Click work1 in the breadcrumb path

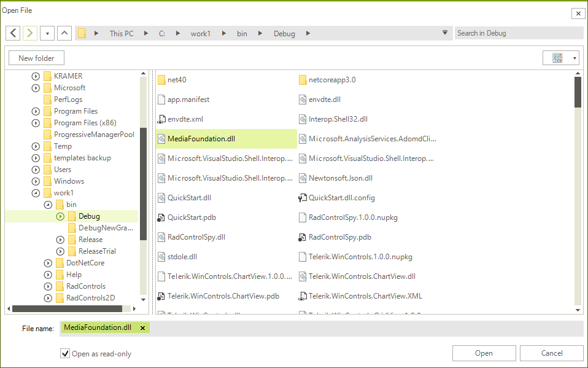click(200, 33)
